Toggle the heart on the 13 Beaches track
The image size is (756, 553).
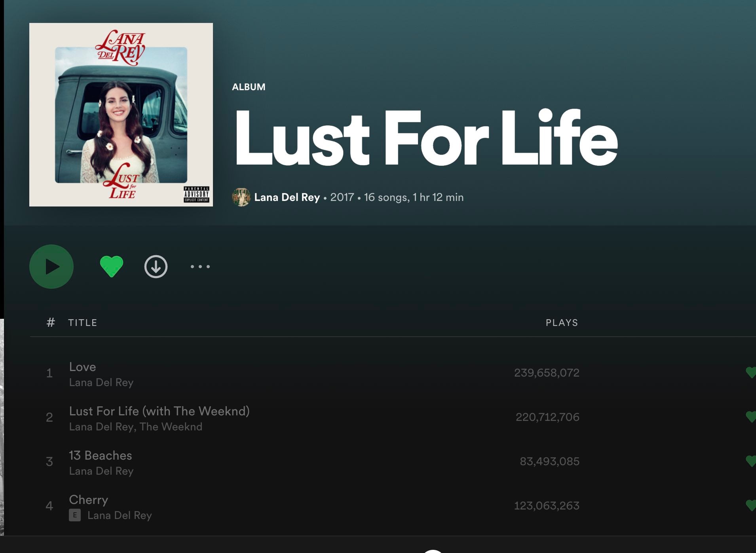(x=751, y=461)
